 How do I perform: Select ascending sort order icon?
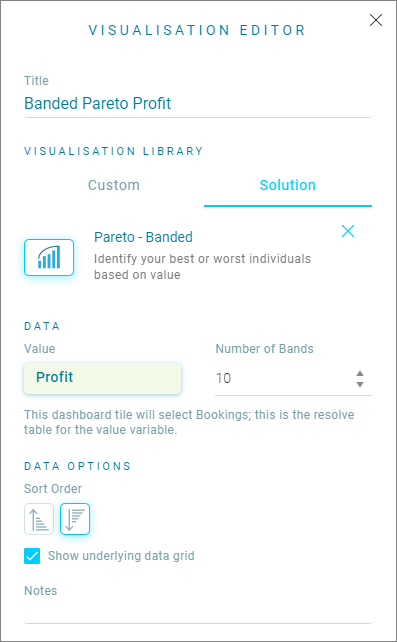(39, 519)
